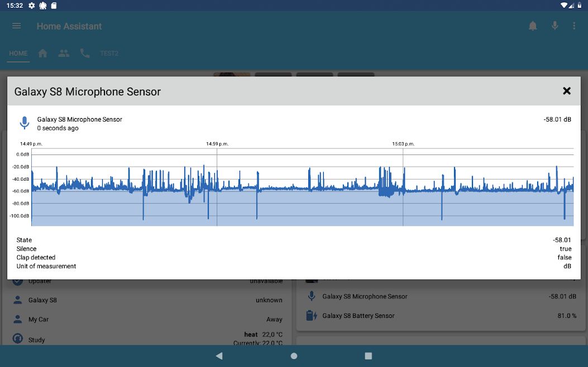
Task: Click the background microphone sensor icon
Action: 311,296
